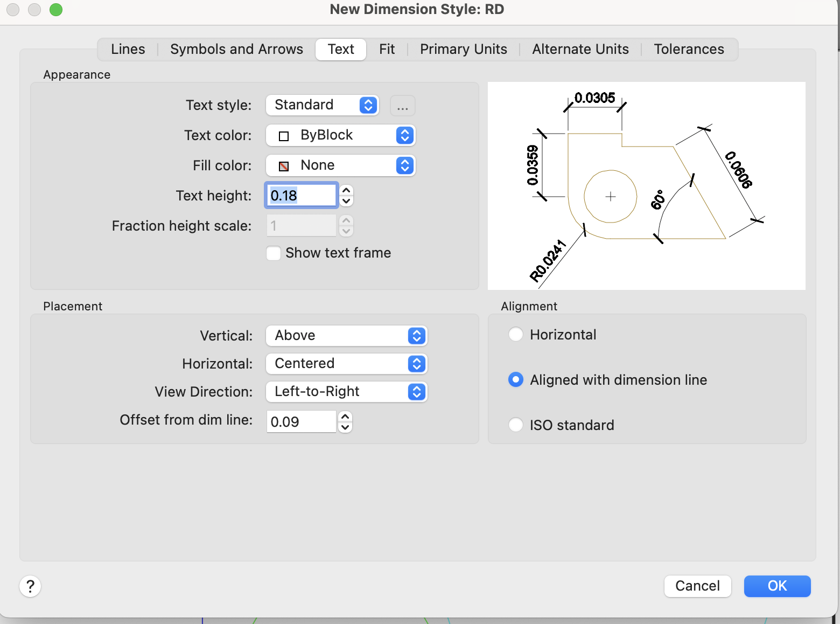Open the Primary Units tab
This screenshot has height=624, width=840.
(463, 50)
